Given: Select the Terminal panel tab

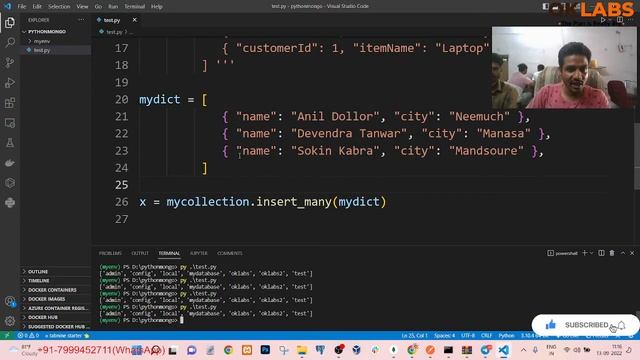Looking at the screenshot, I should 169,253.
